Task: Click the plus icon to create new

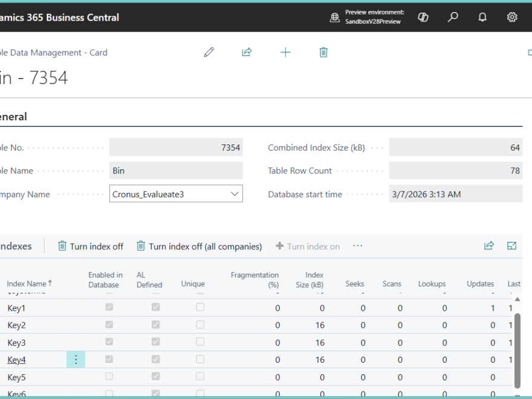Action: tap(285, 53)
